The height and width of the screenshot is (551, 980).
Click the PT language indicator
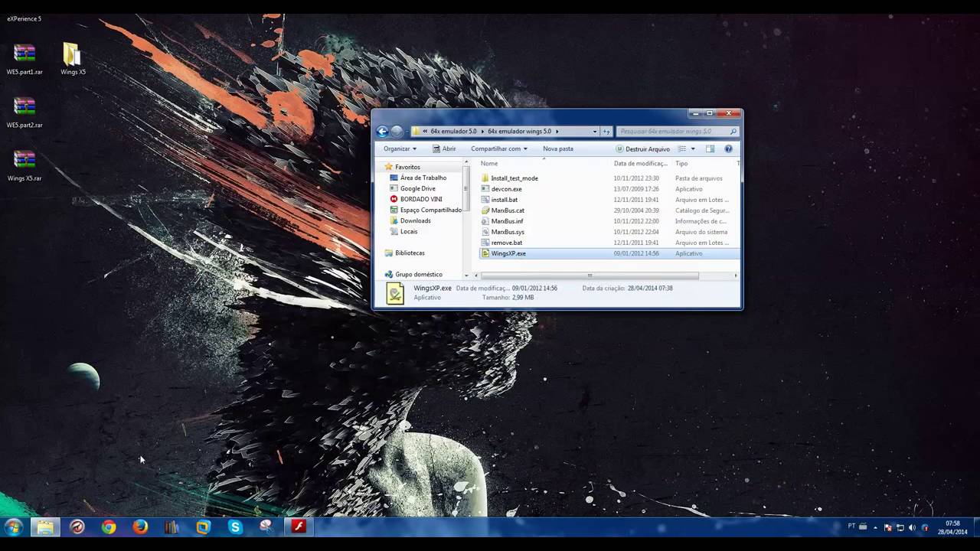[852, 527]
